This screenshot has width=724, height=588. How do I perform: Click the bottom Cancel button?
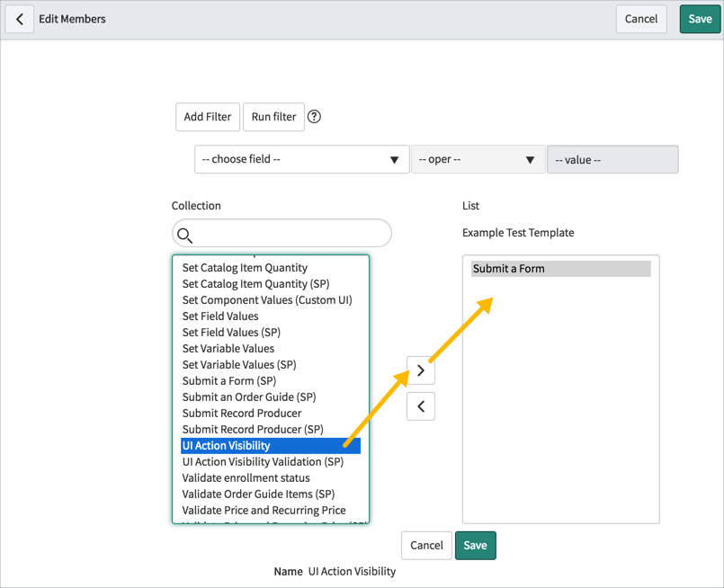coord(425,545)
